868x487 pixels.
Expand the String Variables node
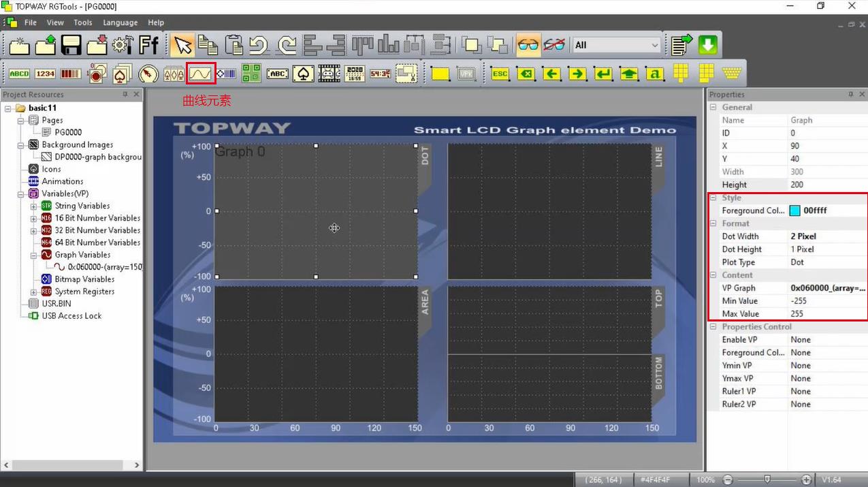[33, 206]
